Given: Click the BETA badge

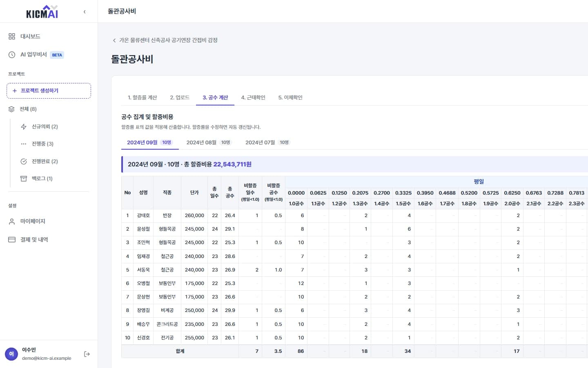Looking at the screenshot, I should pyautogui.click(x=57, y=55).
